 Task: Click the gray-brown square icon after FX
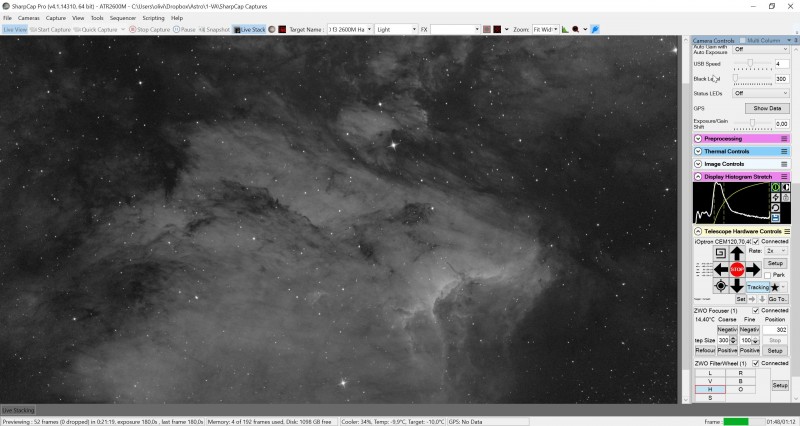[487, 30]
